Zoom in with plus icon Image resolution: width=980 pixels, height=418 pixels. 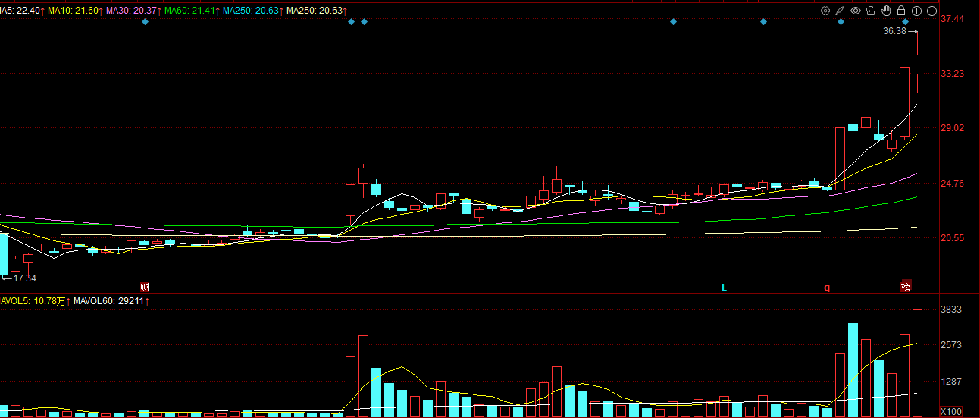[x=916, y=11]
